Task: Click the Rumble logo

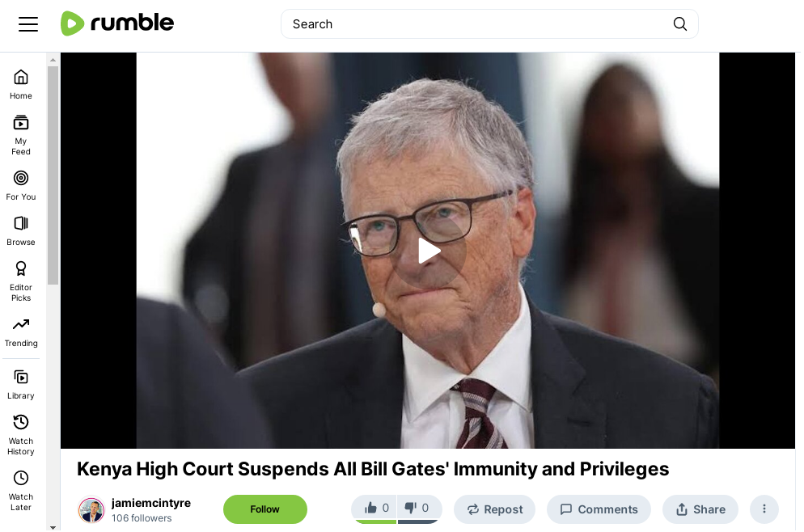Action: pyautogui.click(x=117, y=23)
